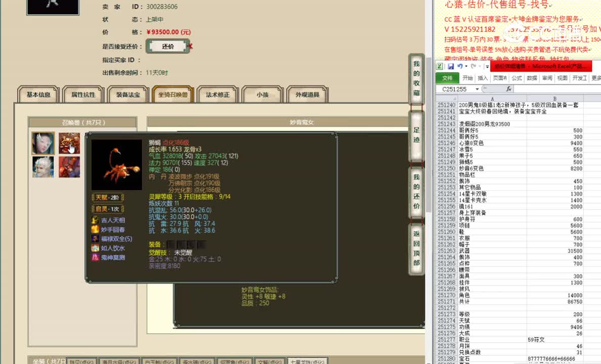Open the 外观道具 tab
Image resolution: width=601 pixels, height=364 pixels.
[x=308, y=94]
